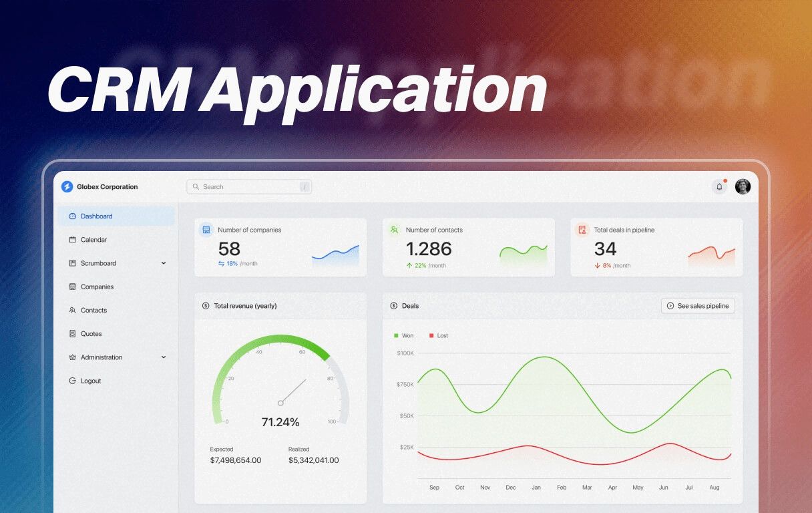
Task: Open Quotes from the sidebar menu
Action: [91, 334]
